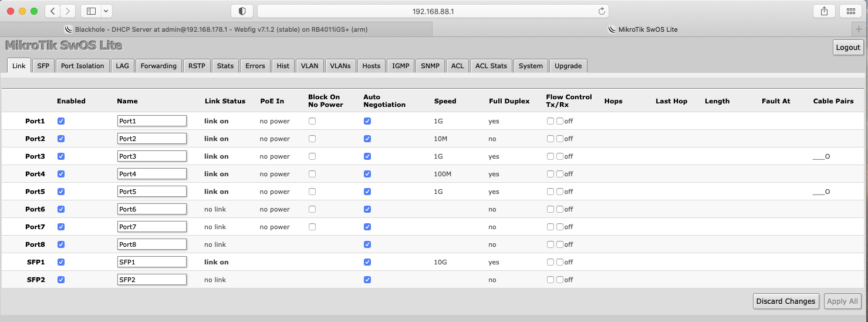The height and width of the screenshot is (322, 868).
Task: Toggle the Safari sidebar button
Action: (x=91, y=11)
